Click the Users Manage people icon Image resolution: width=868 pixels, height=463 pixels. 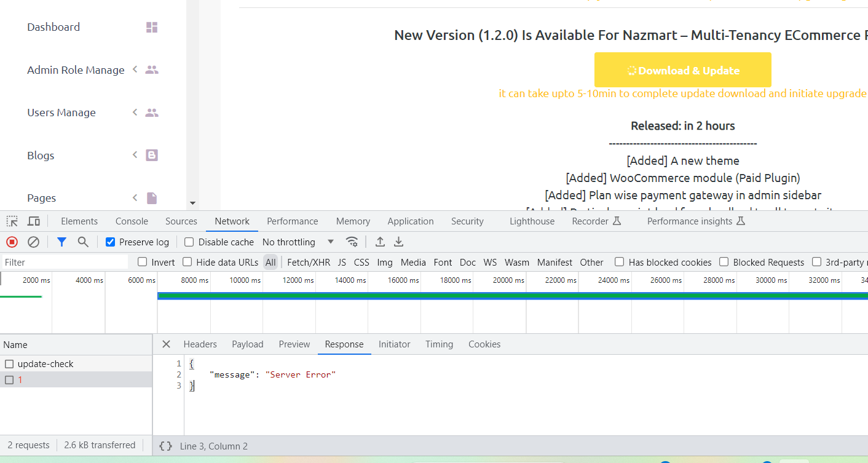pos(152,113)
